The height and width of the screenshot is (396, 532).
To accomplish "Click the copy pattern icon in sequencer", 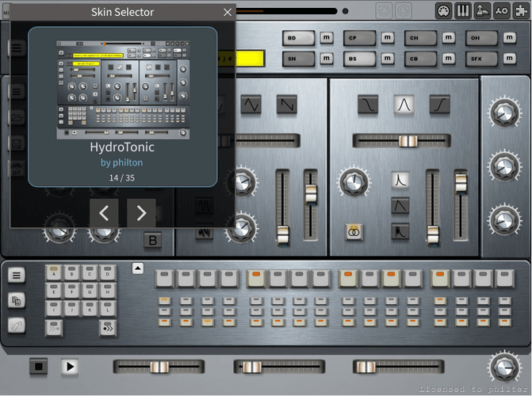I will pos(17,300).
